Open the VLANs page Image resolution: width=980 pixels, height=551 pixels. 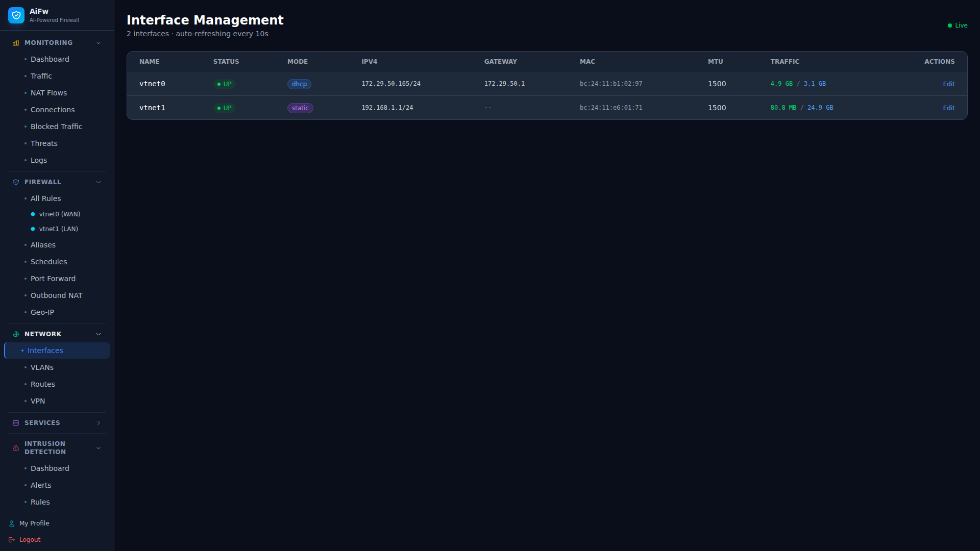click(57, 367)
